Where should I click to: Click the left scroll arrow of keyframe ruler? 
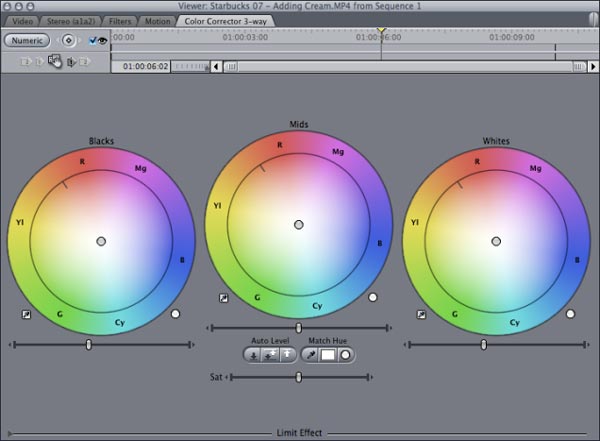[x=216, y=67]
